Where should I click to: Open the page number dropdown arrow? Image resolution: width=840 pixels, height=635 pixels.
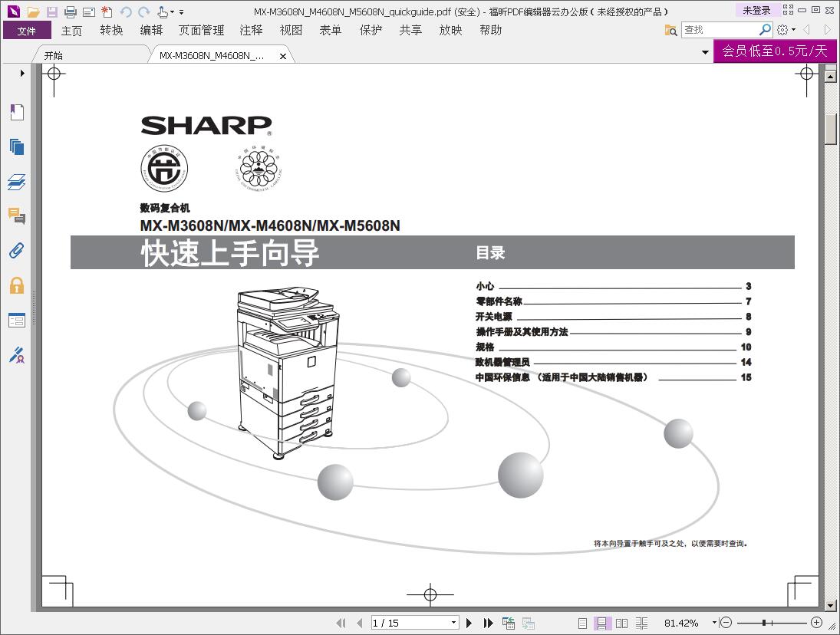453,623
